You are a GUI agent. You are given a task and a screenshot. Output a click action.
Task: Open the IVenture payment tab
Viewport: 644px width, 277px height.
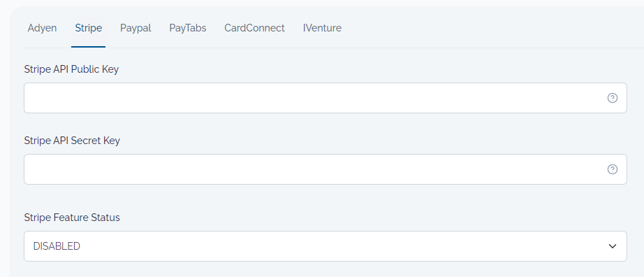tap(322, 28)
